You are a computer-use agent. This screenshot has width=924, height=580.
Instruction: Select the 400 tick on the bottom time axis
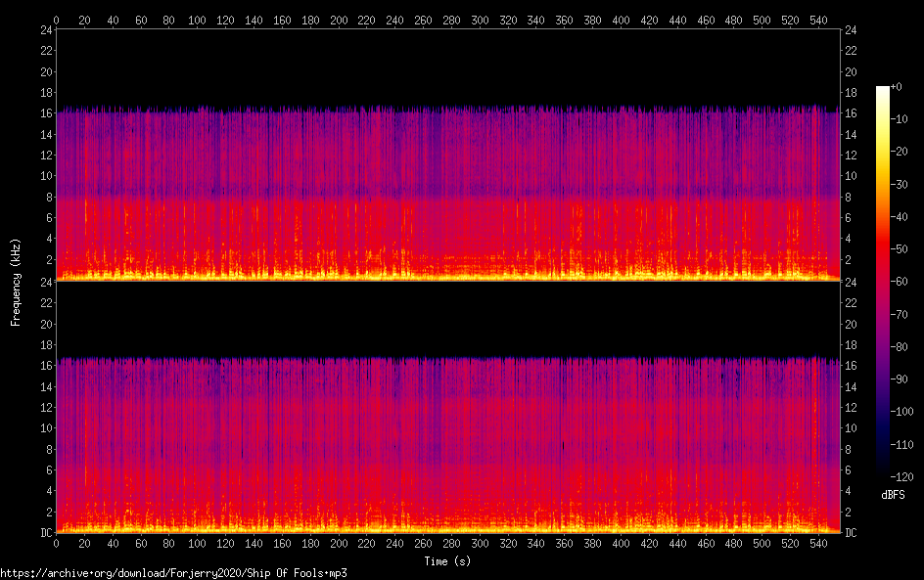tap(621, 544)
